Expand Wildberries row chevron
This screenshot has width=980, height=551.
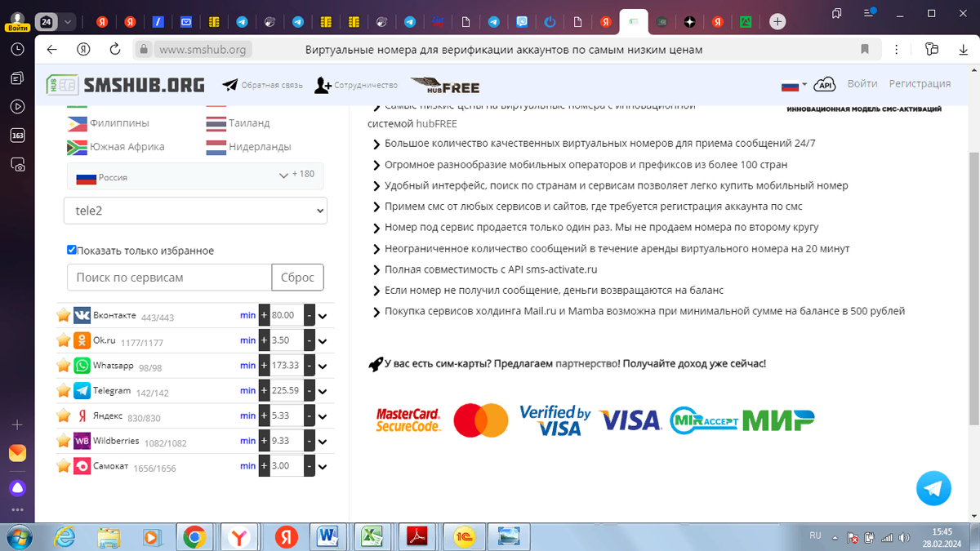tap(323, 442)
